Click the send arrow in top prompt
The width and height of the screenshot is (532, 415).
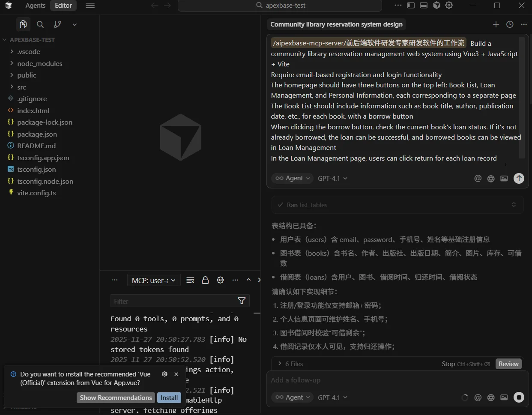519,179
